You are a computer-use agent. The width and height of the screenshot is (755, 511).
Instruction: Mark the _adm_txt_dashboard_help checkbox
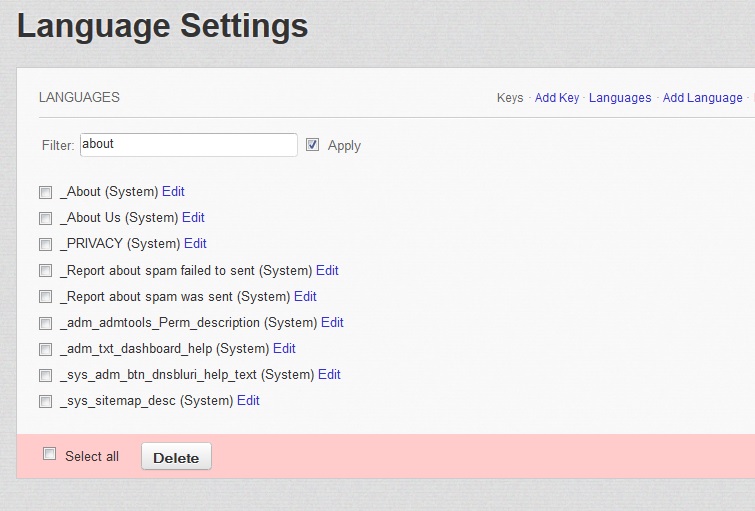coord(45,349)
